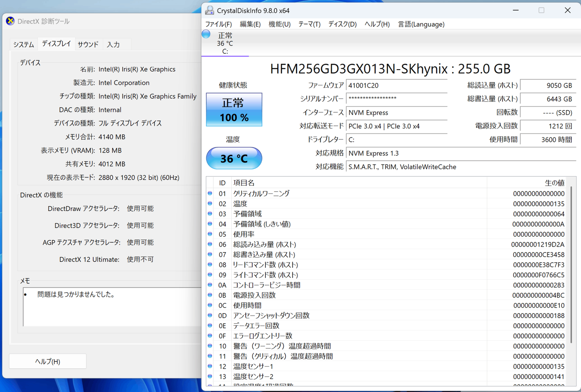Viewport: 581px width, 392px height.
Task: Open the ファイル(F) menu
Action: [218, 24]
